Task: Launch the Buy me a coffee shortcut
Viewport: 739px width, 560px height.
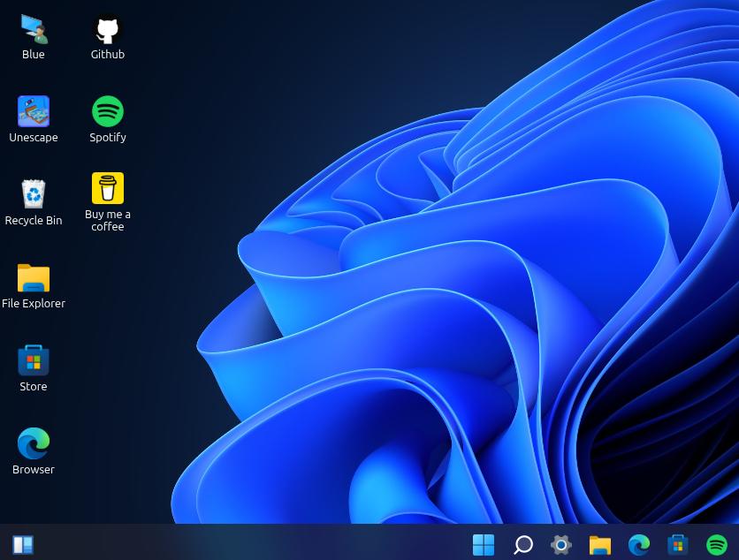Action: click(x=108, y=188)
